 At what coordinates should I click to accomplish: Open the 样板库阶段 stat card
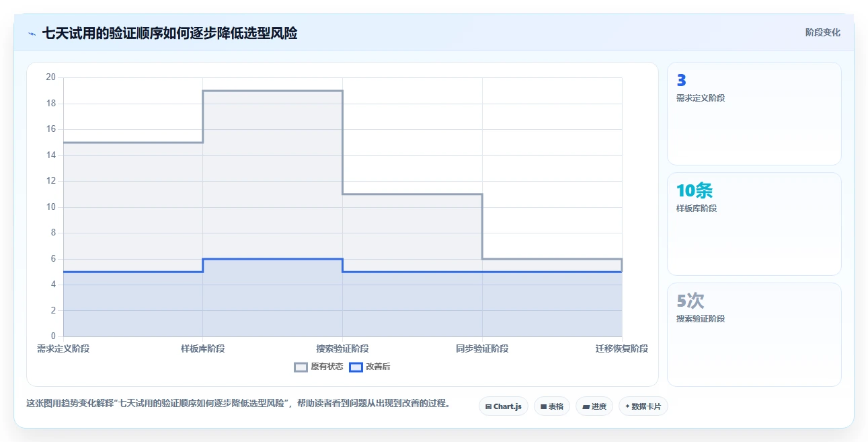point(754,224)
